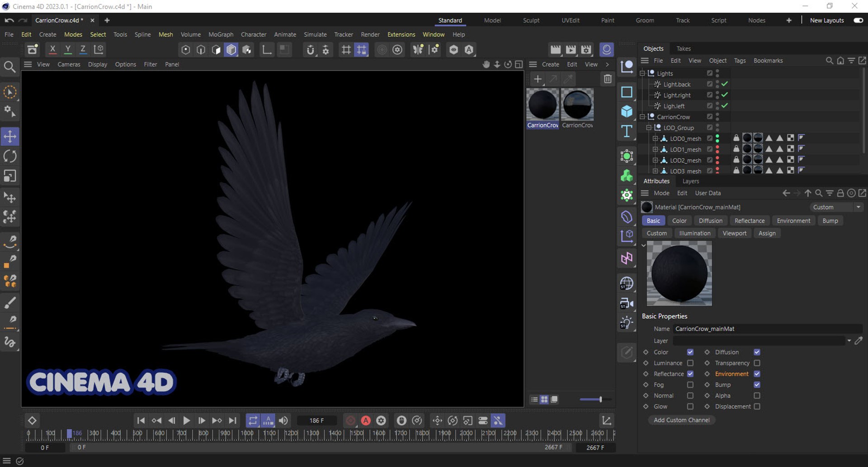Click the Render View clapperboard icon
Viewport: 868px width, 467px height.
click(556, 50)
